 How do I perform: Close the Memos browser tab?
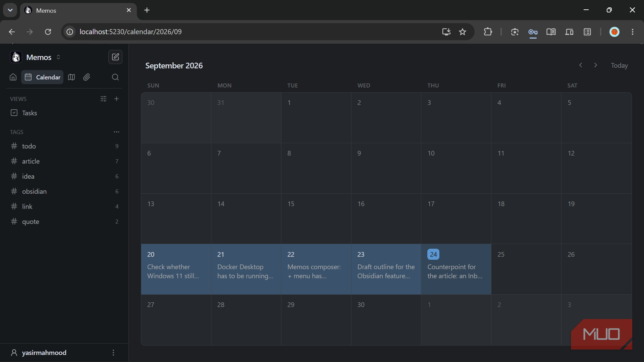coord(129,10)
